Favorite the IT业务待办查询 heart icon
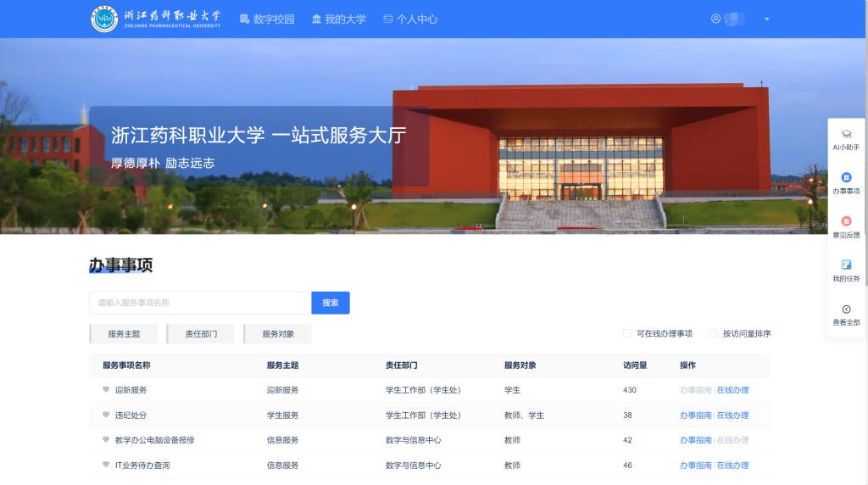 106,465
